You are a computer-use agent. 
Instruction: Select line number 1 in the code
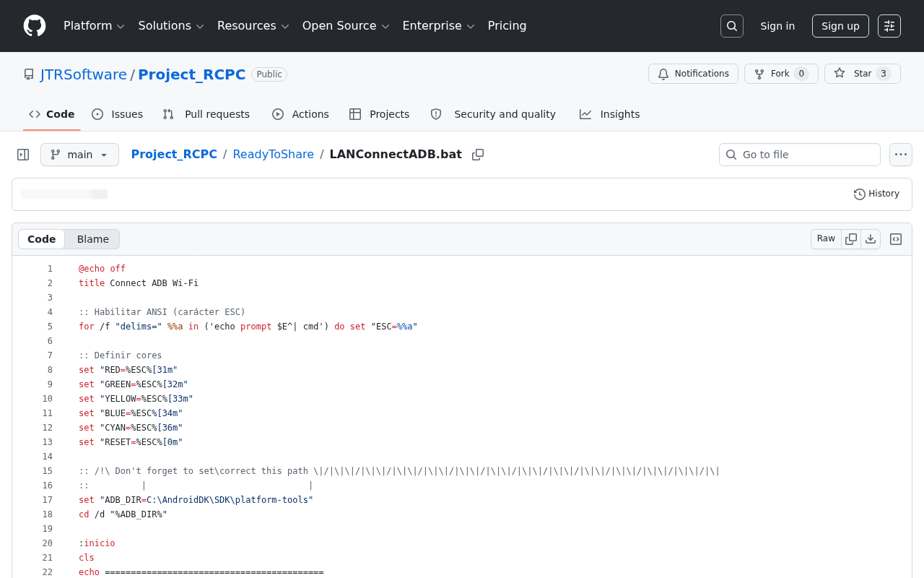point(50,269)
